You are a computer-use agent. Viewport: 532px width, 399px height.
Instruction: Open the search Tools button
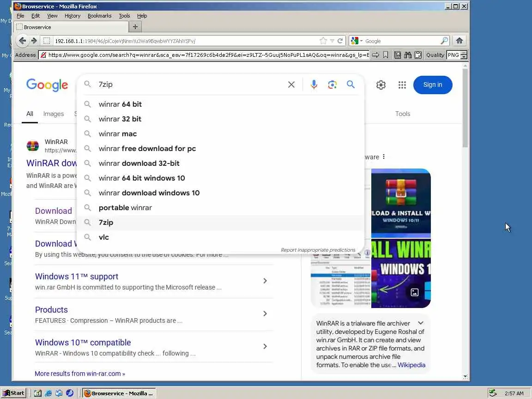[403, 114]
